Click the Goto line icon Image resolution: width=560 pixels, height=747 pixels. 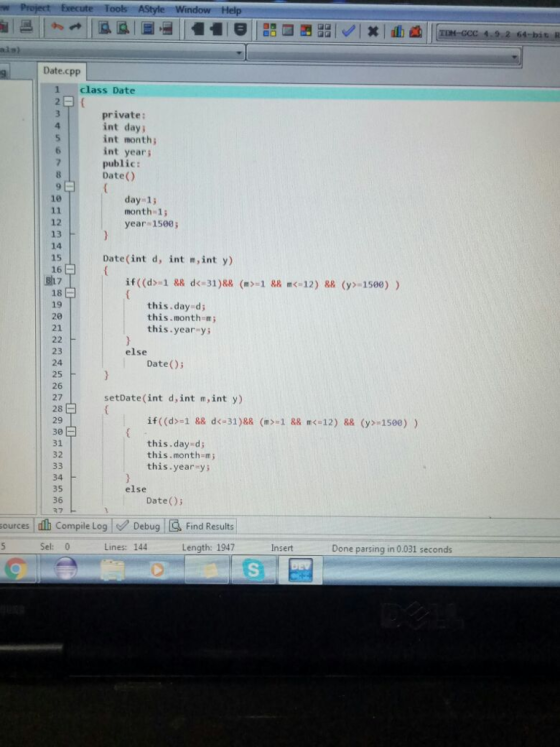pyautogui.click(x=166, y=29)
